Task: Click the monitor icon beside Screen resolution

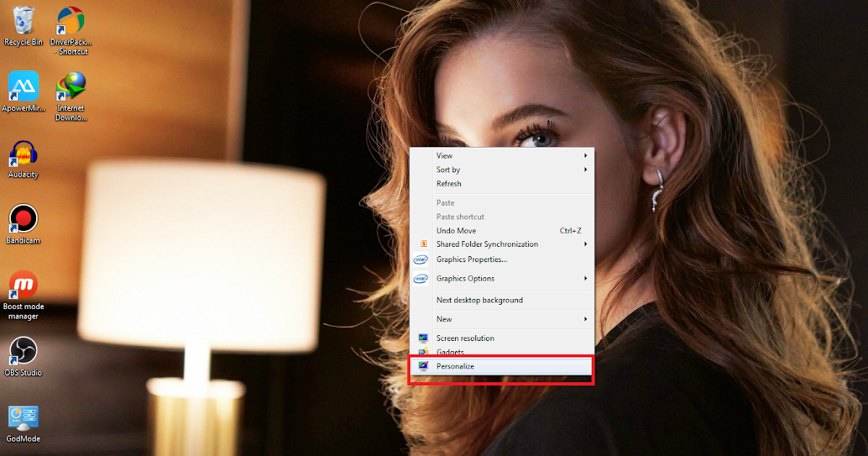Action: (x=422, y=338)
